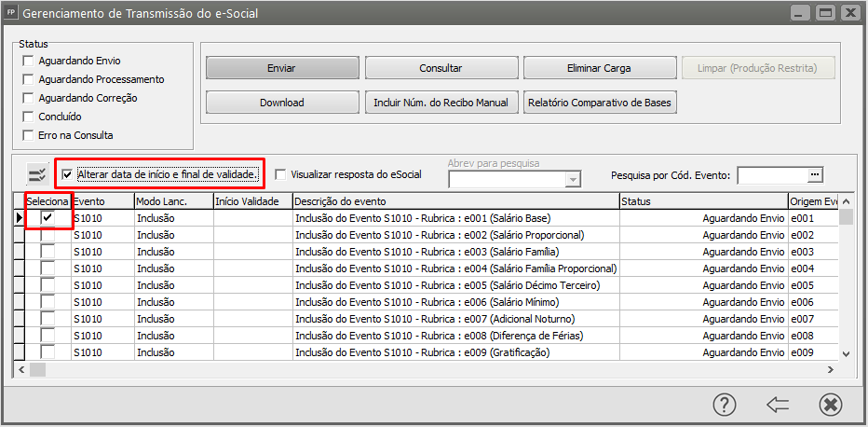Screen dimensions: 868x427
Task: Select the e003 Salário Família row checkbox
Action: point(47,252)
